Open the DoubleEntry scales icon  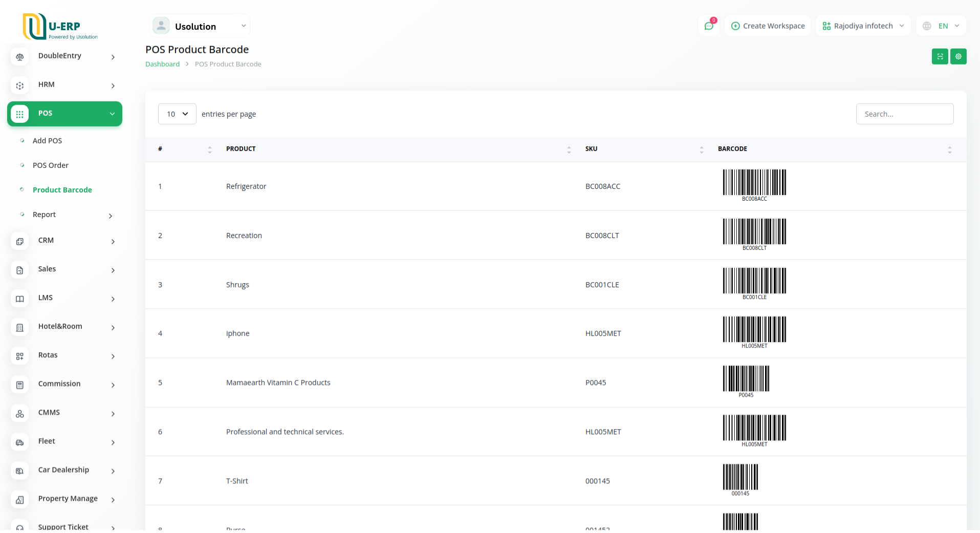[20, 57]
